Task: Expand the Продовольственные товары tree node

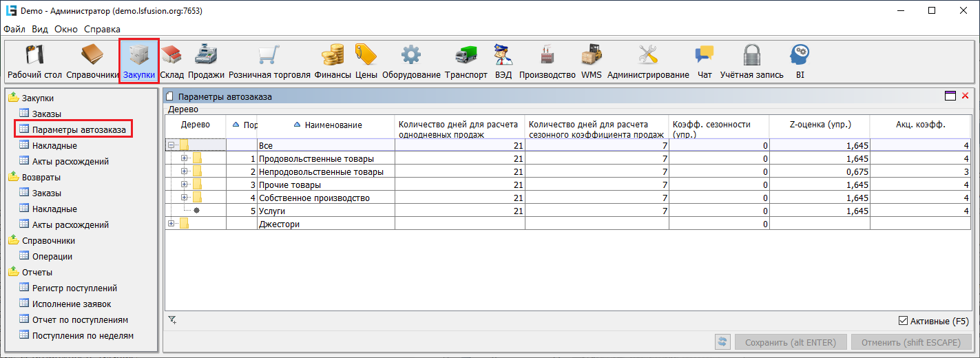Action: 185,158
